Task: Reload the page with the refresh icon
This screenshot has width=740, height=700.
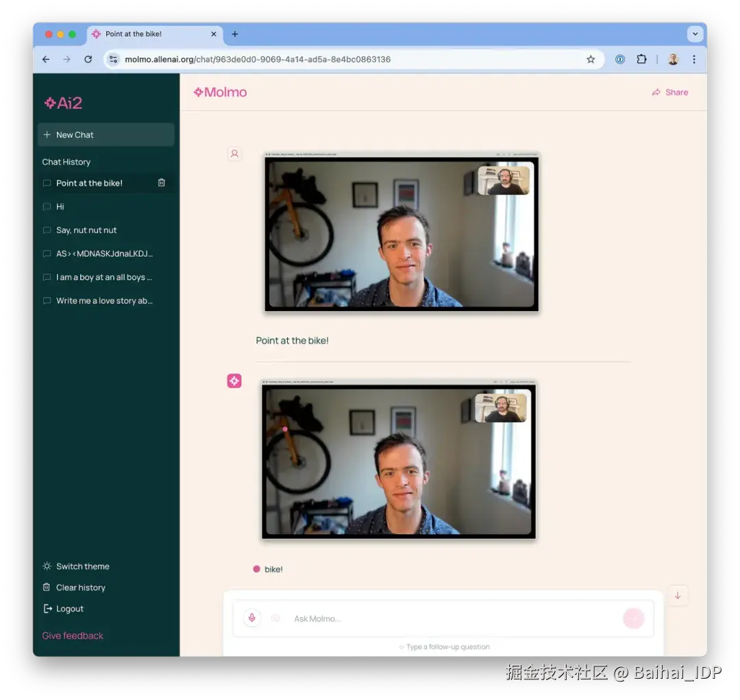Action: click(x=88, y=60)
